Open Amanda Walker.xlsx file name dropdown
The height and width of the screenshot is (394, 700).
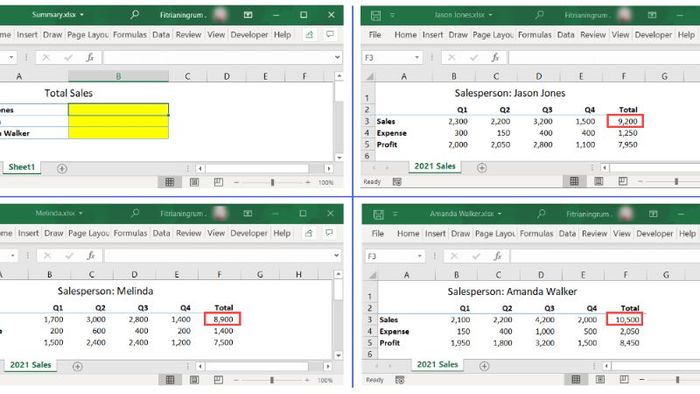click(x=500, y=214)
